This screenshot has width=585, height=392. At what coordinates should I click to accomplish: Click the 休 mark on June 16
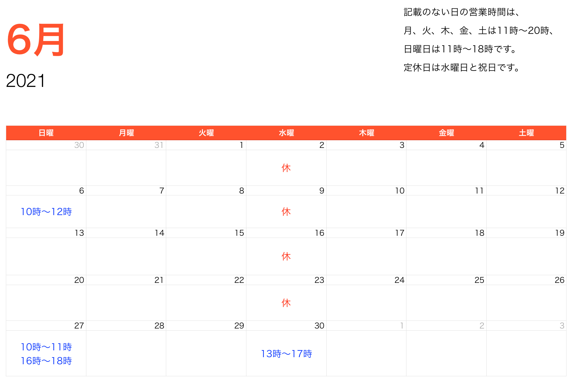coord(286,256)
